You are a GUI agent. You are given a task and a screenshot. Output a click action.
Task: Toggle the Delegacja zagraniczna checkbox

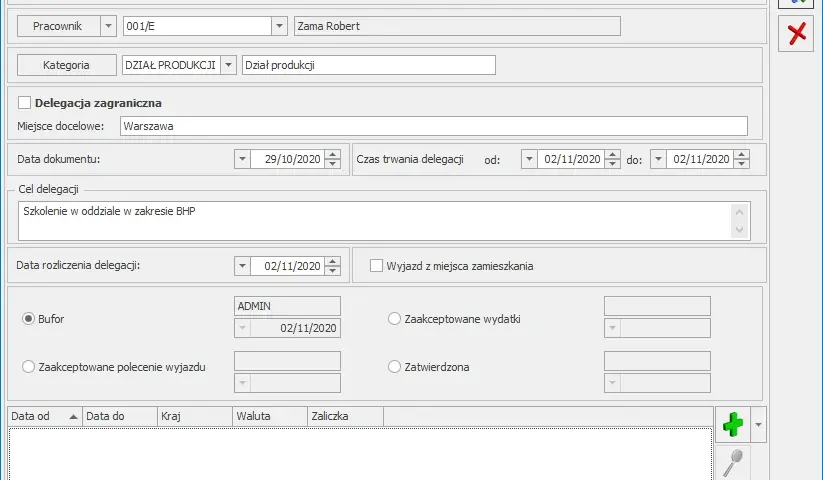point(24,102)
